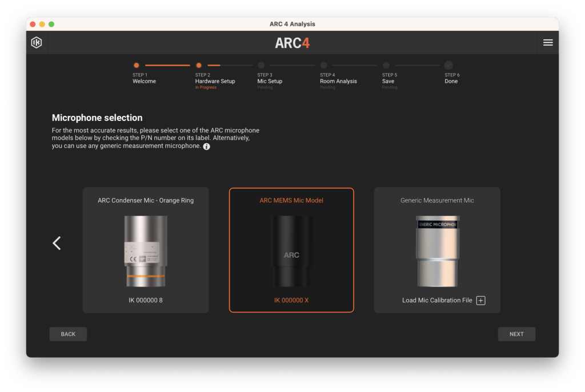
Task: Go to previous microphone with left chevron
Action: (x=57, y=243)
